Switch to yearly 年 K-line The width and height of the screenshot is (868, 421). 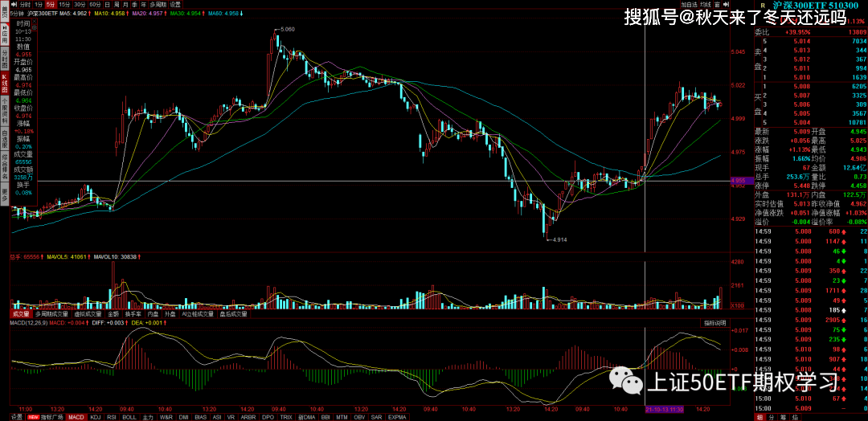point(143,5)
